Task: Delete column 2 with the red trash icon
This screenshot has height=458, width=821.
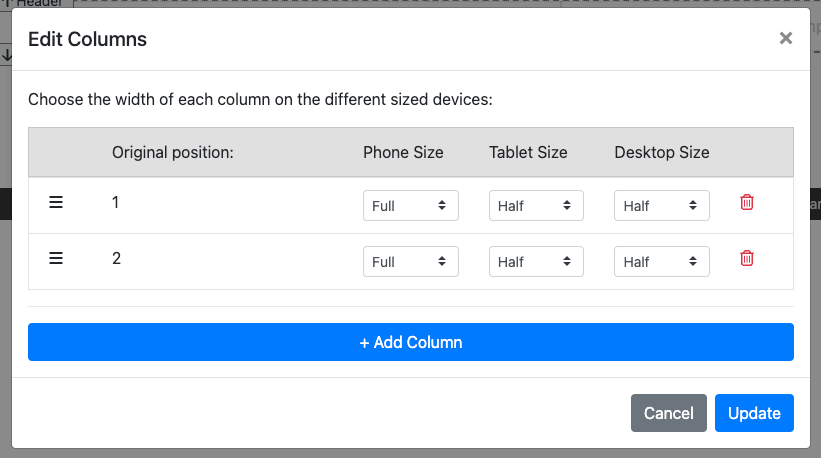Action: 746,258
